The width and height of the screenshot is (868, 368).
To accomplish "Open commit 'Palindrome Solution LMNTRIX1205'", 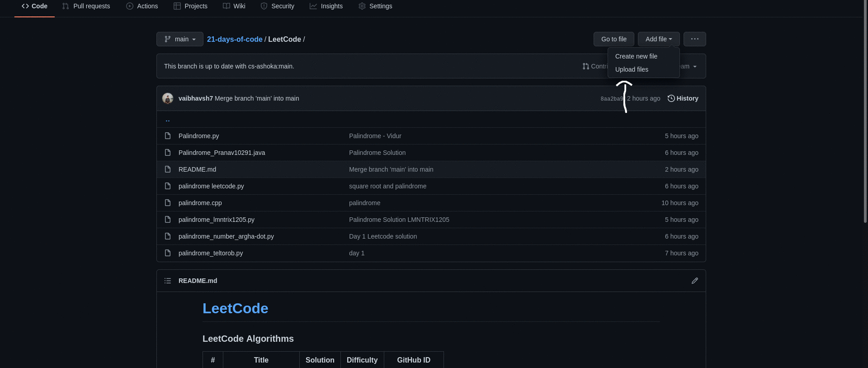I will point(399,220).
